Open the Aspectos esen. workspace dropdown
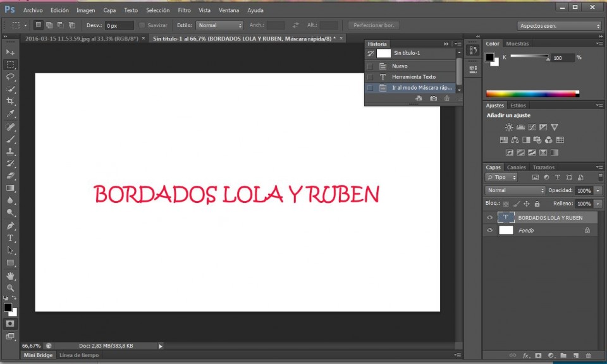607x364 pixels. tap(559, 26)
